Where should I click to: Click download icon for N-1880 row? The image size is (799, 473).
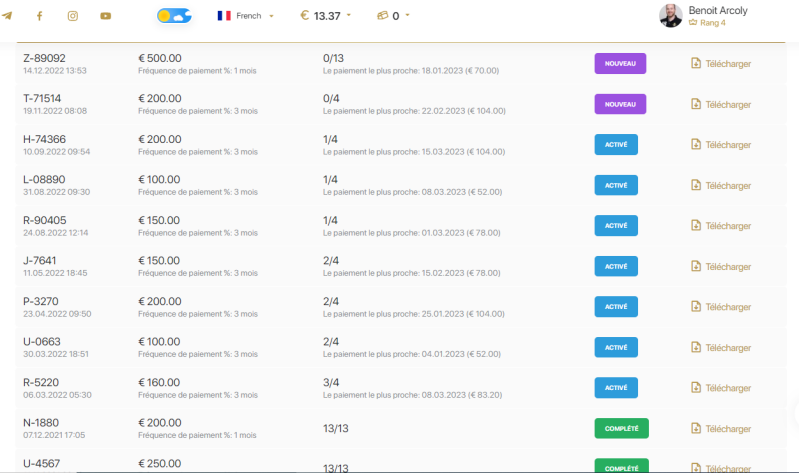[x=696, y=428]
